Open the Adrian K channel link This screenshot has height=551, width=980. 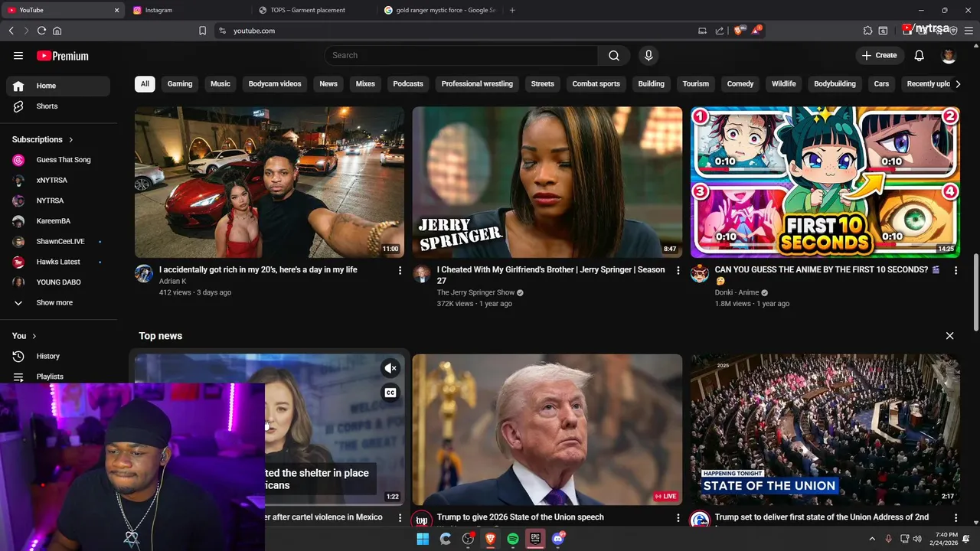click(172, 282)
